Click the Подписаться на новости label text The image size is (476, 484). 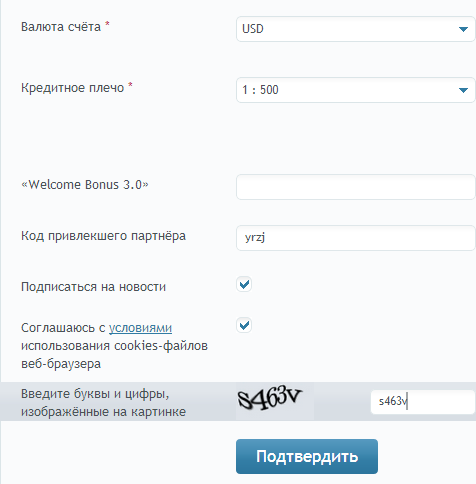coord(93,287)
